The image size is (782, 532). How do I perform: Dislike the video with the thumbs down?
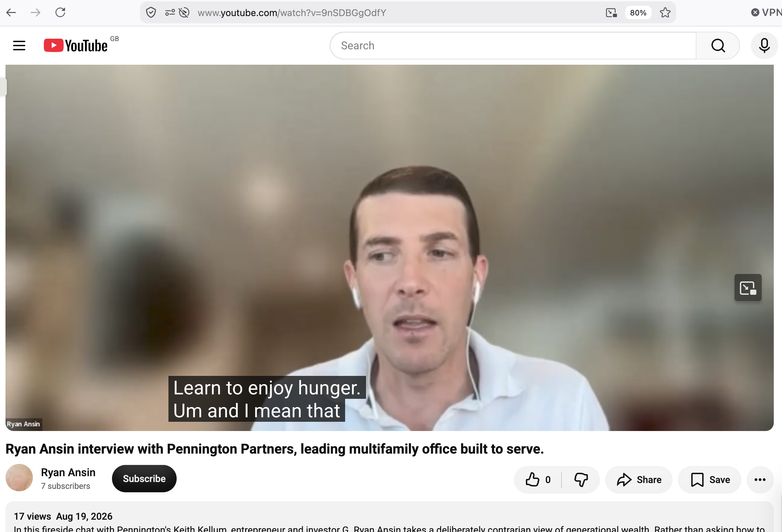tap(581, 480)
